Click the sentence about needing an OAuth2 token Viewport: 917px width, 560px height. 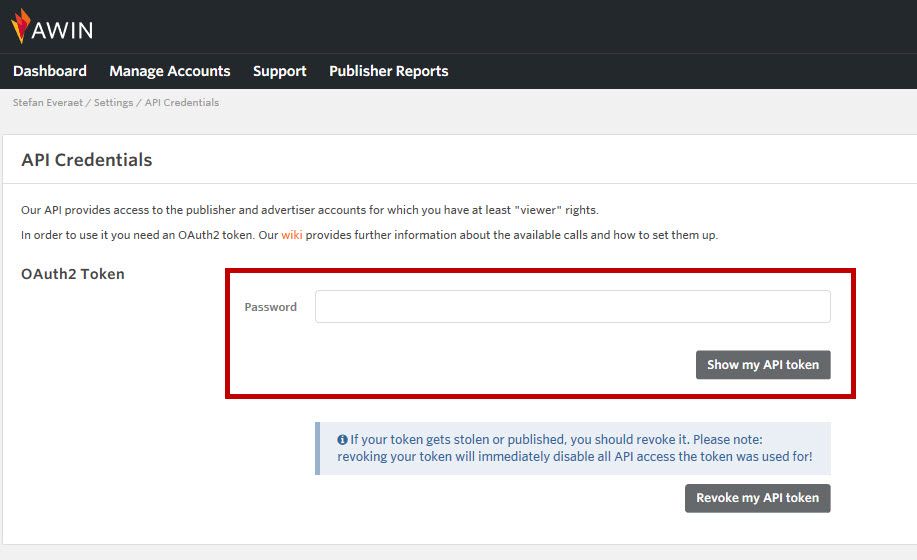pos(370,235)
